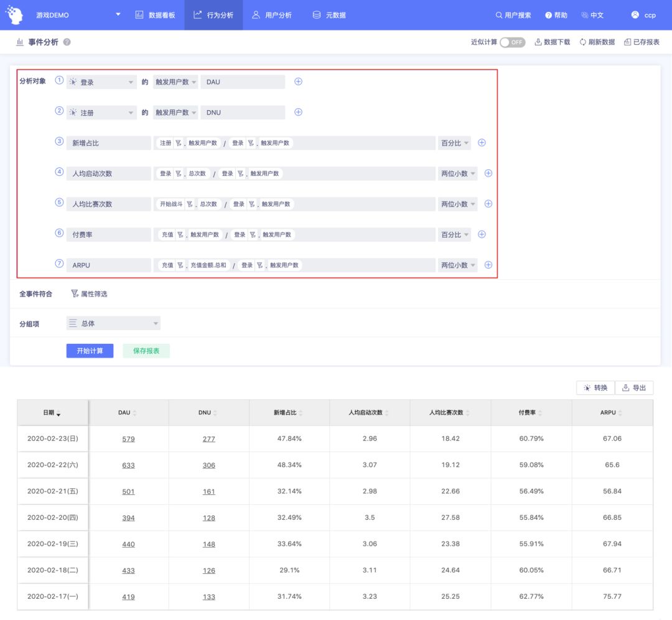Click the help icon beside 事件分析
The image size is (672, 620).
(x=67, y=42)
